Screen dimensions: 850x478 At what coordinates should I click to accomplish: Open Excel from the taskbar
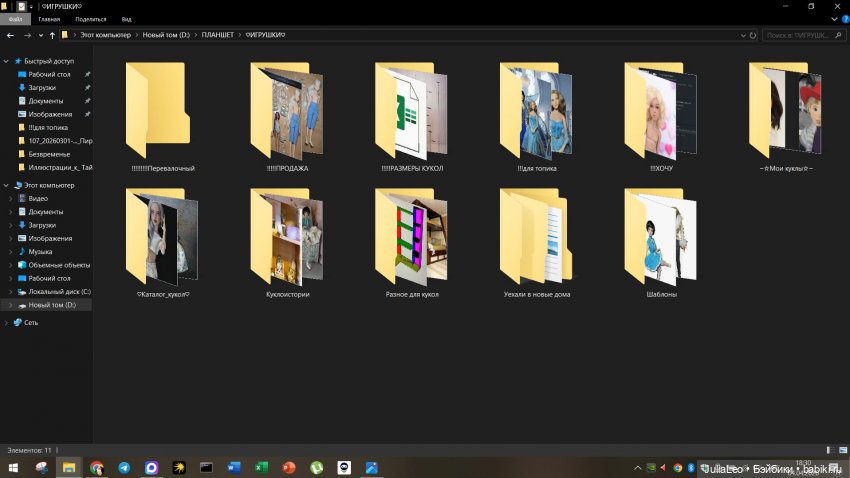coord(261,467)
